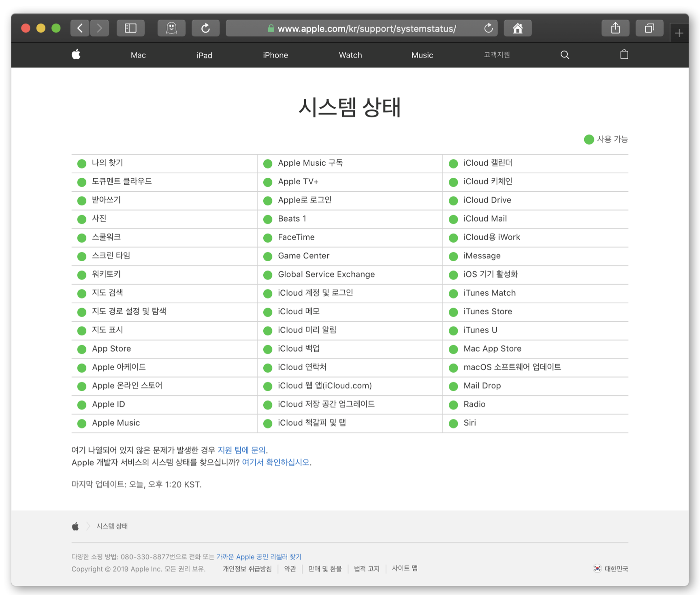
Task: Change region via 대한민국 link
Action: 616,569
